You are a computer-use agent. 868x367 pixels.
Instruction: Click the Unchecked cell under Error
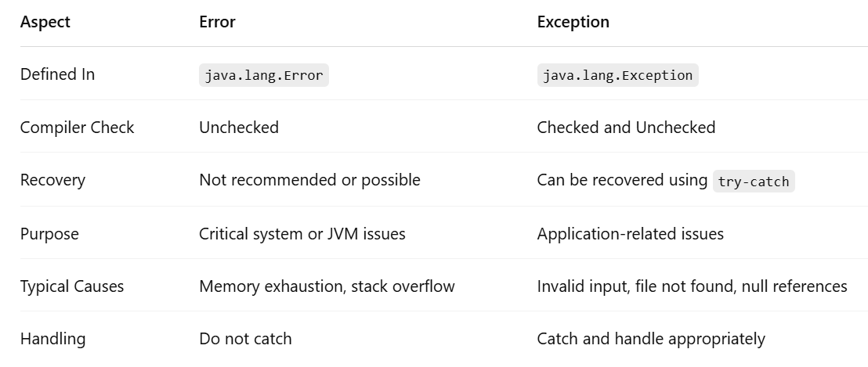tap(239, 128)
